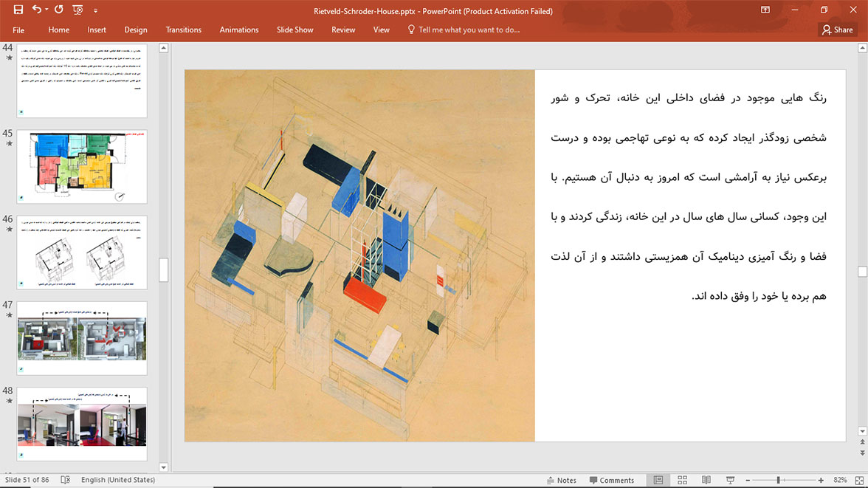Click the transition star beside slide 45

9,143
